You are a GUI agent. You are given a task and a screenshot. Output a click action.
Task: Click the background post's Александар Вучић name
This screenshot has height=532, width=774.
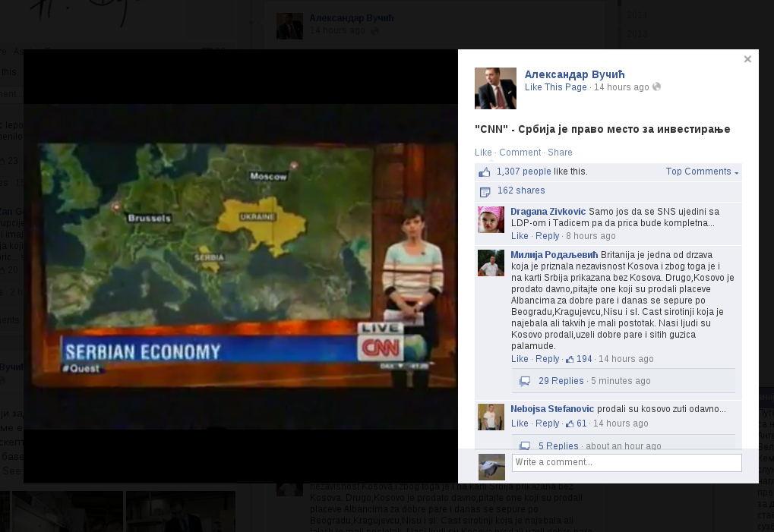pos(352,17)
